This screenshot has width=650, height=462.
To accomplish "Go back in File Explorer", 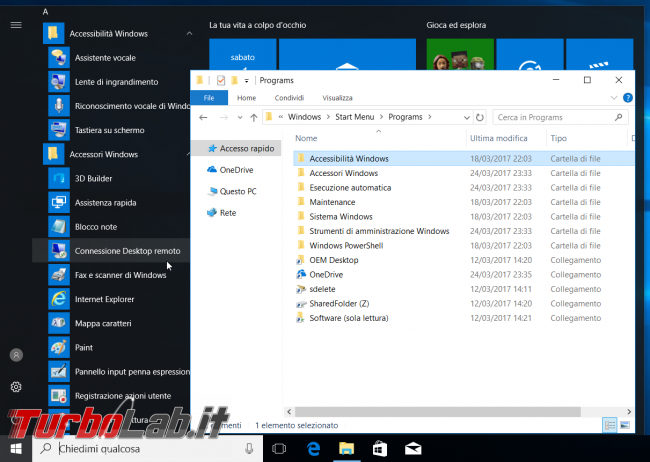I will [203, 117].
